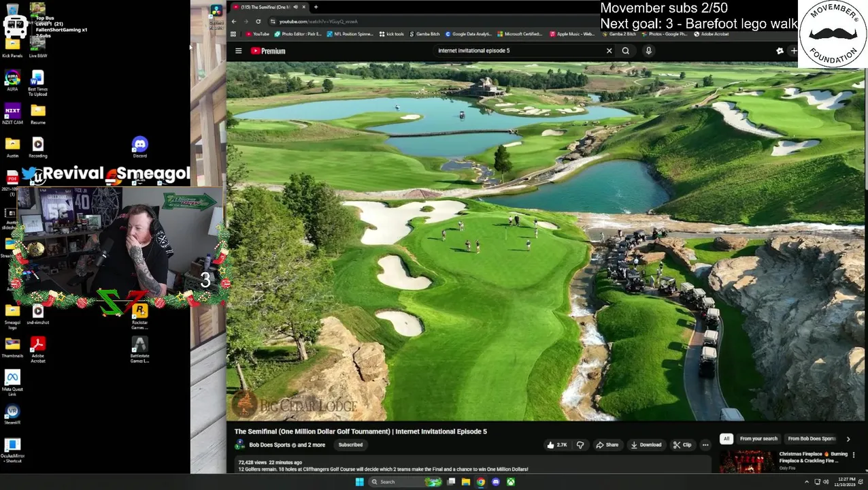Open YouTube Create button
Image resolution: width=868 pixels, height=490 pixels.
click(793, 51)
